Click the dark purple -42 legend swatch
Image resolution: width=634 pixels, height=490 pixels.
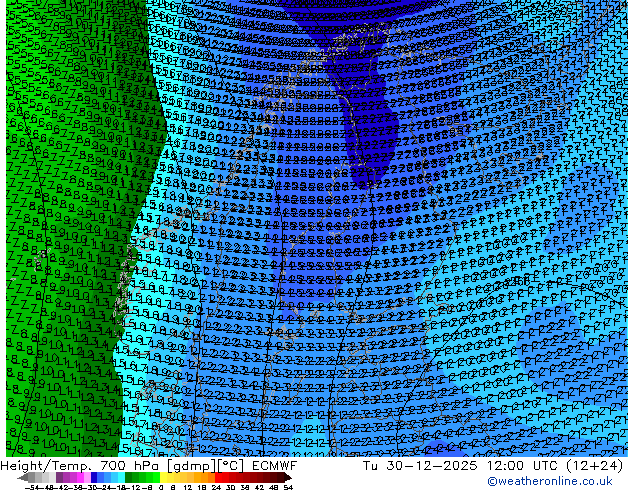coord(59,477)
